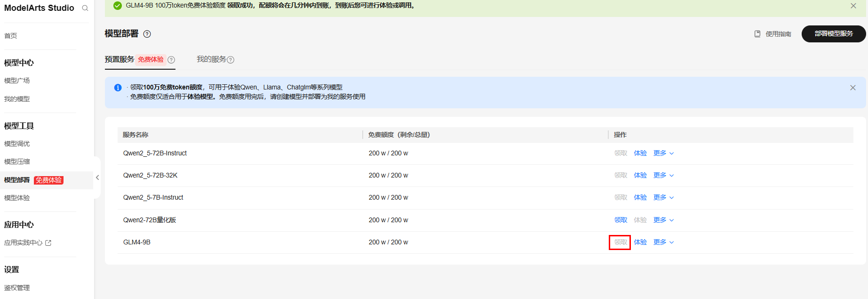Click service name Qwen2-72B量化版
This screenshot has width=868, height=299.
click(x=150, y=220)
